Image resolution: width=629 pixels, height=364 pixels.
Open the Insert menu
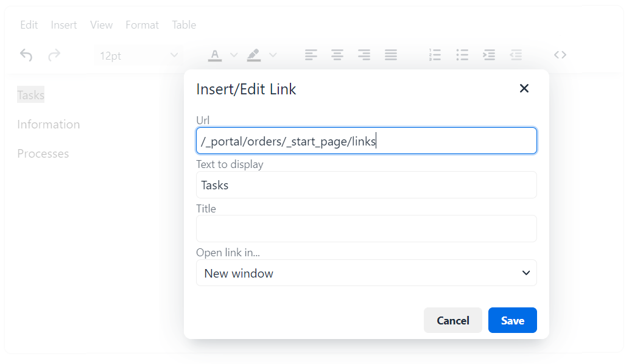coord(64,25)
